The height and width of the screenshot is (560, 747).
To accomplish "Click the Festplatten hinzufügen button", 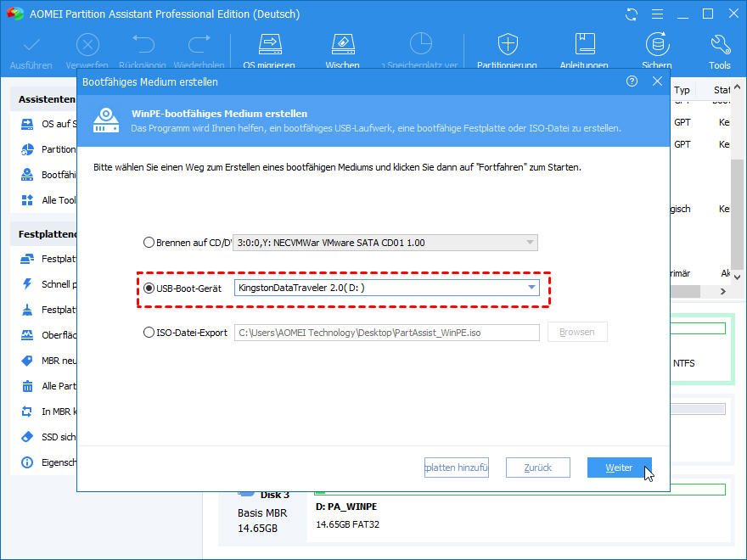I will [x=457, y=468].
